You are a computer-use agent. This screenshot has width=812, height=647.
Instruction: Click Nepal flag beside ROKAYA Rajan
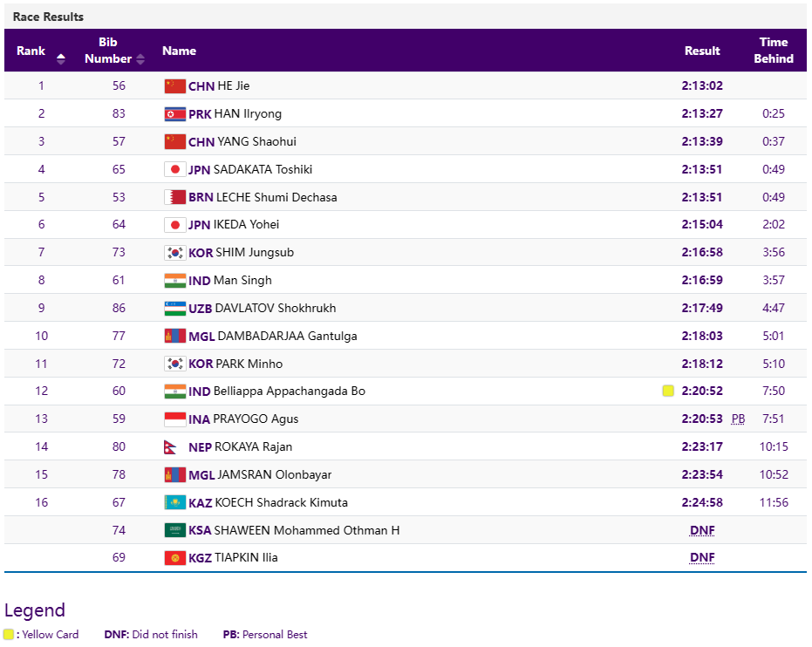[x=170, y=447]
